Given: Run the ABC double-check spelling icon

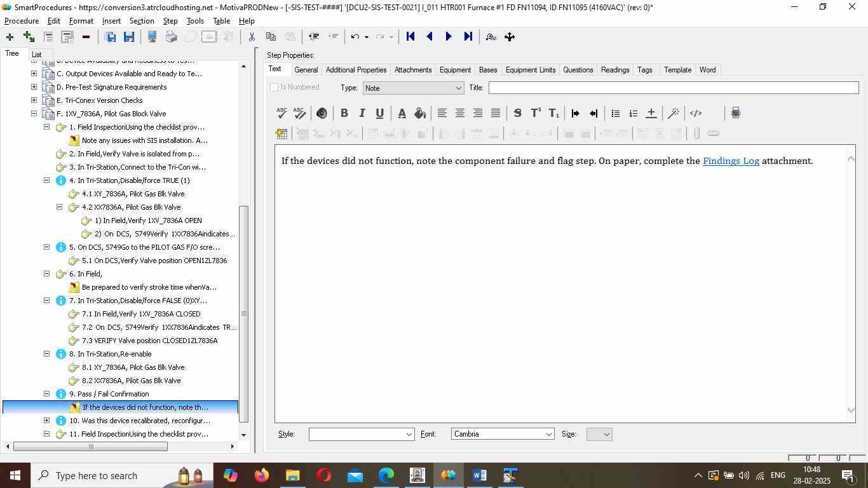Looking at the screenshot, I should coord(300,113).
